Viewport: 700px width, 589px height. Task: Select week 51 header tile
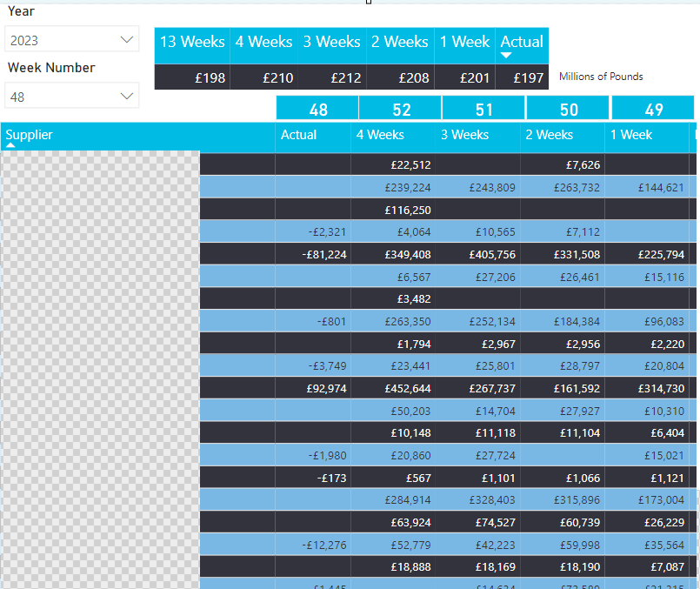[x=483, y=109]
